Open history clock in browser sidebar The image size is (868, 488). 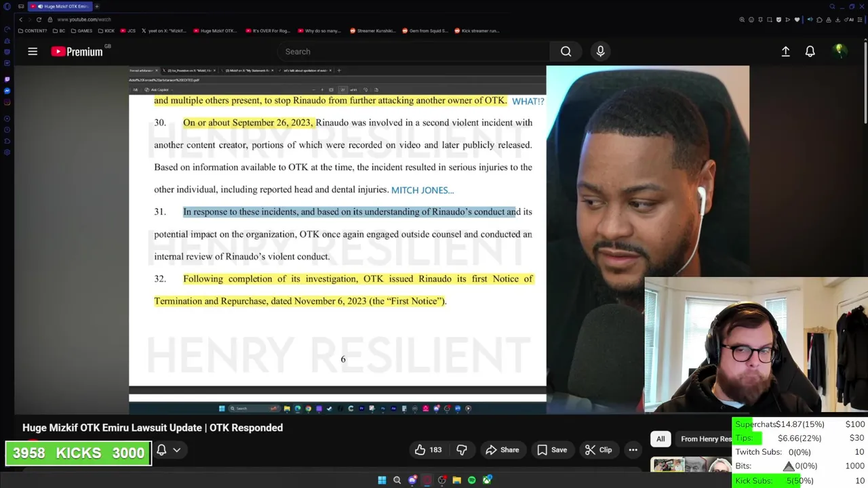[7, 129]
